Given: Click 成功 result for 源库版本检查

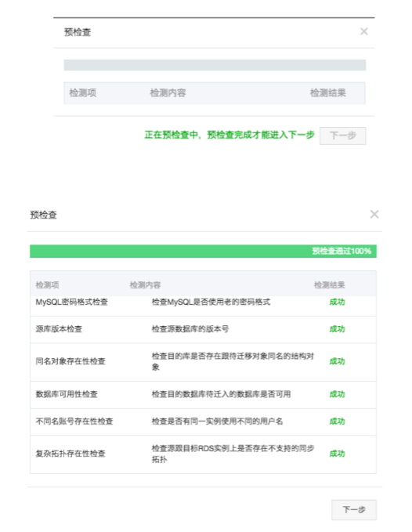Looking at the screenshot, I should pos(337,329).
